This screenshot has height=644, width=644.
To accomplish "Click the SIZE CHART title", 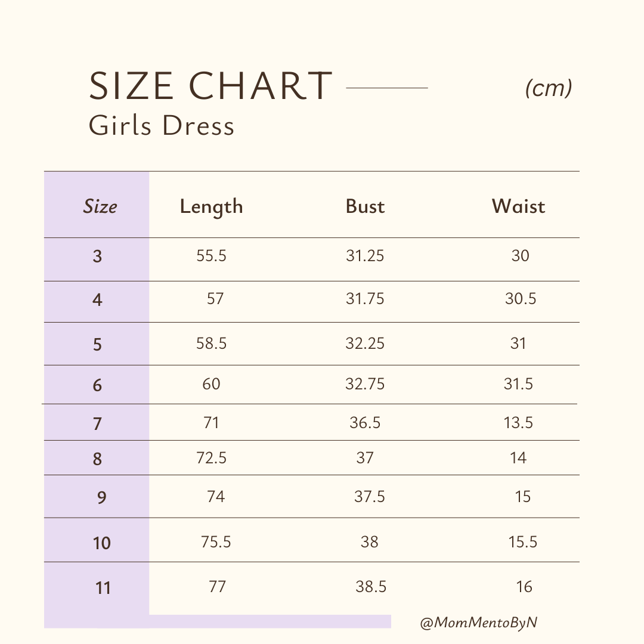I will tap(210, 86).
